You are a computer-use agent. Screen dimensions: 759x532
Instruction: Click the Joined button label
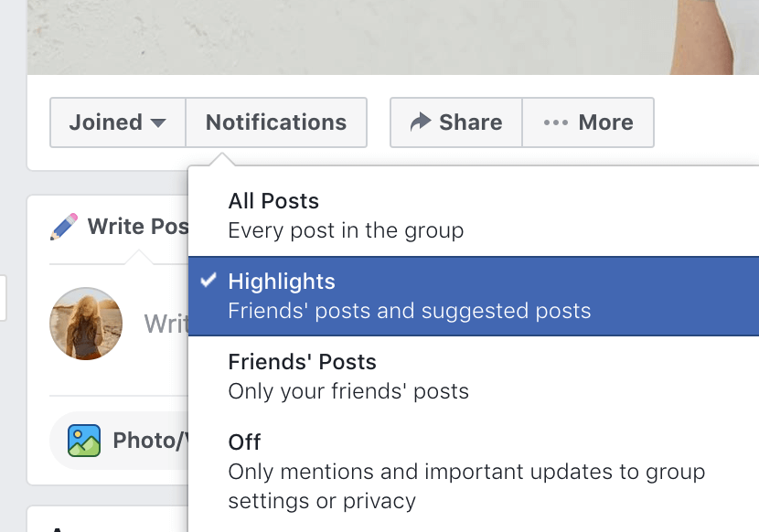[105, 122]
